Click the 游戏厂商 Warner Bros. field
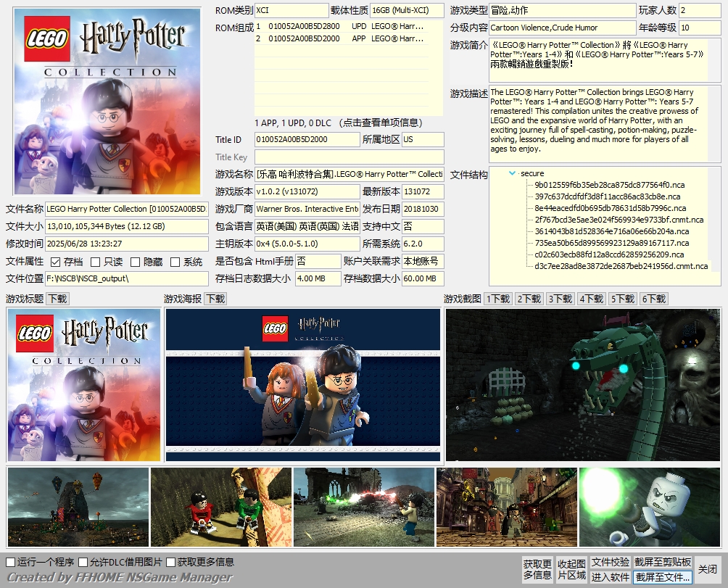The width and height of the screenshot is (728, 588). 307,209
